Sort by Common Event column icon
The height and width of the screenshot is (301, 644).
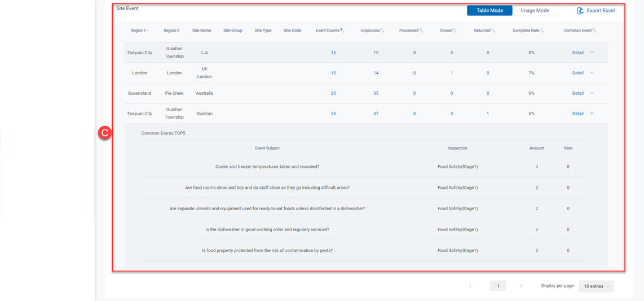click(x=594, y=30)
